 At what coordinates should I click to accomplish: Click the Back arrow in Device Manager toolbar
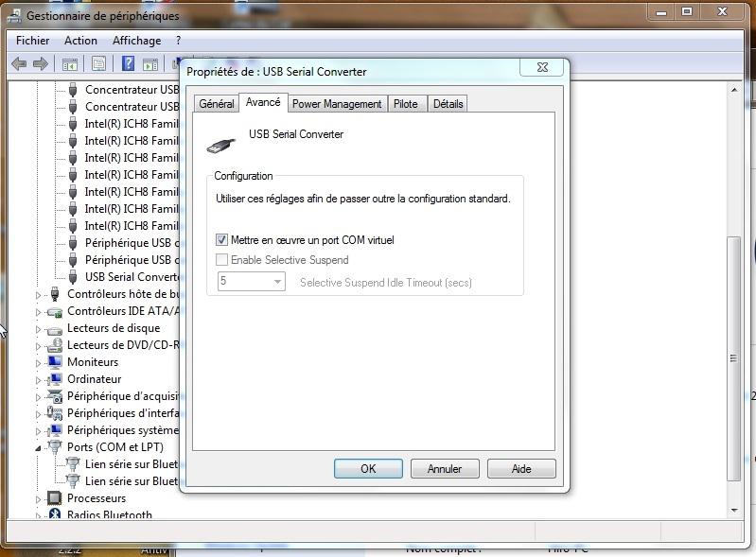click(x=19, y=63)
